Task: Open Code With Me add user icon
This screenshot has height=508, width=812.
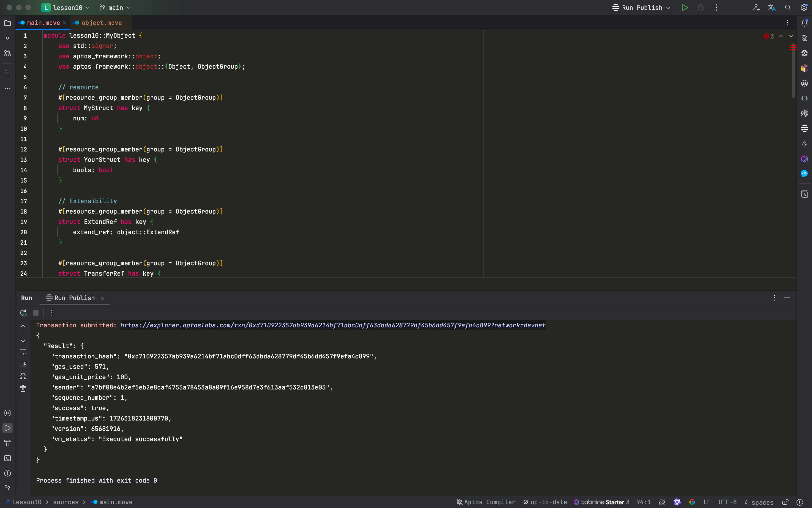Action: point(756,7)
